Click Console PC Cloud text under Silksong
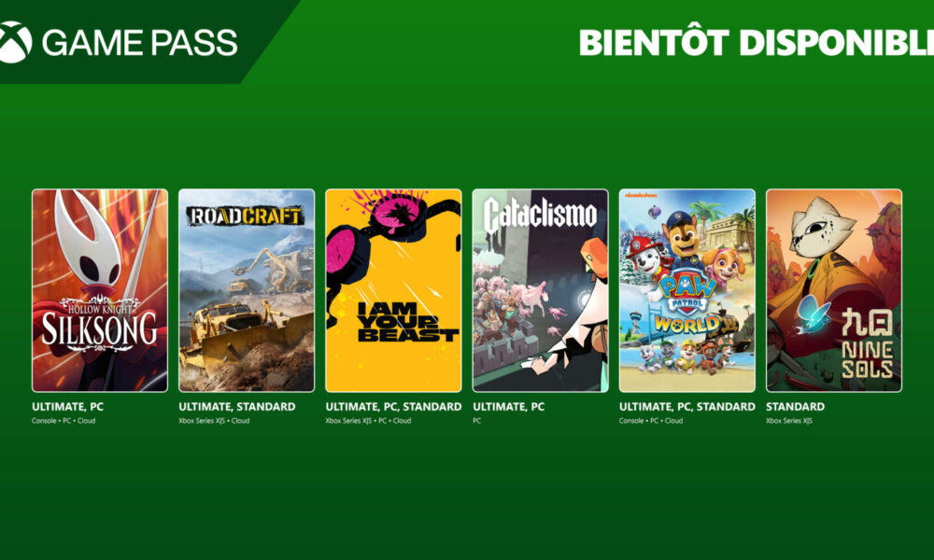Image resolution: width=934 pixels, height=560 pixels. tap(64, 421)
